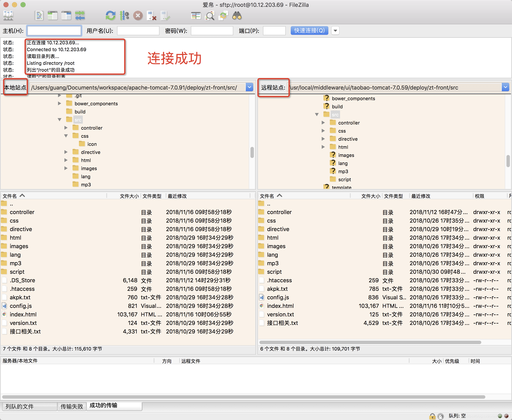
Task: Toggle synchronized browsing icon
Action: pyautogui.click(x=223, y=16)
